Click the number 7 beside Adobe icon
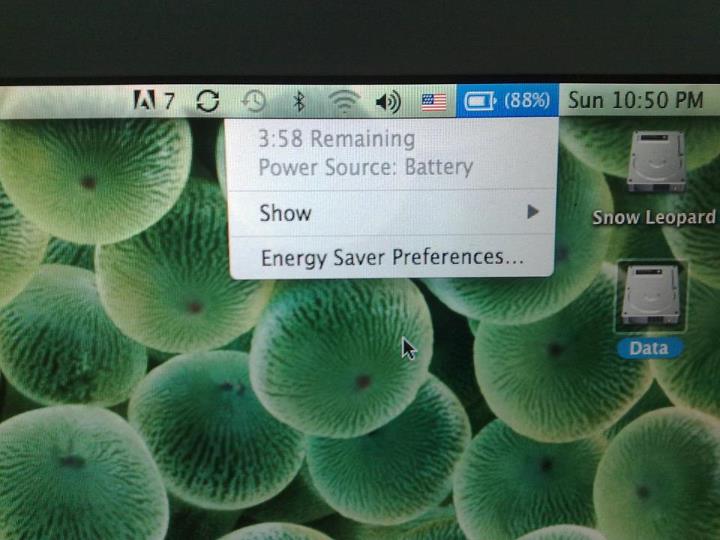The width and height of the screenshot is (720, 540). 169,101
